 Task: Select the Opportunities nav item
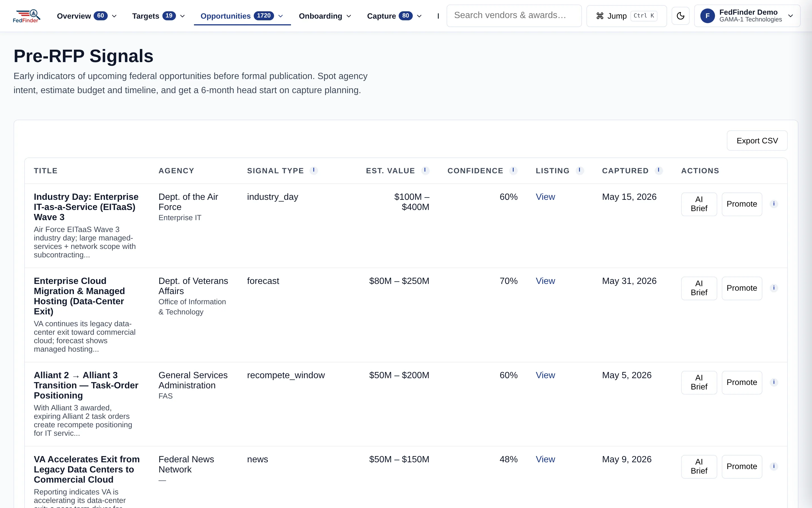(242, 16)
